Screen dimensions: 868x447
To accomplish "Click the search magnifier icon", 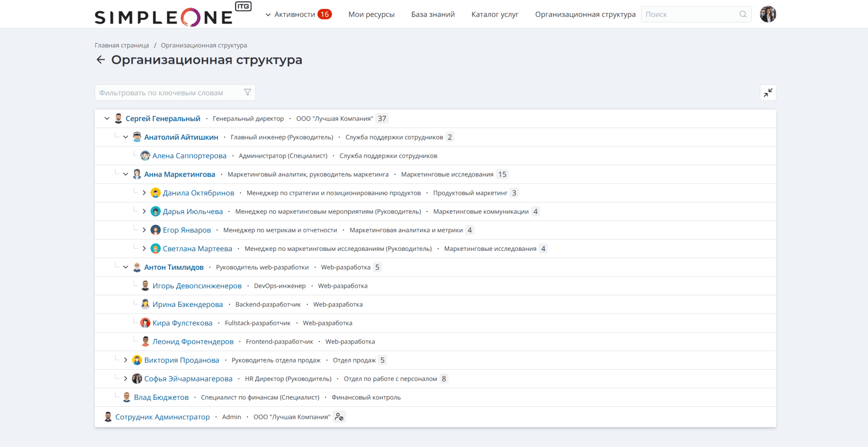I will pos(743,14).
